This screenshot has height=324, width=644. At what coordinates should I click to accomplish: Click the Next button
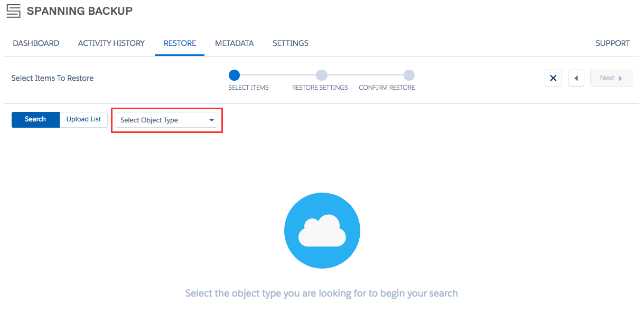coord(611,78)
